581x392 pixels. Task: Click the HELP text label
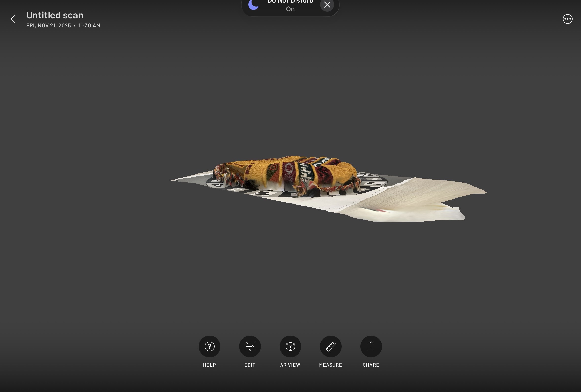click(209, 365)
